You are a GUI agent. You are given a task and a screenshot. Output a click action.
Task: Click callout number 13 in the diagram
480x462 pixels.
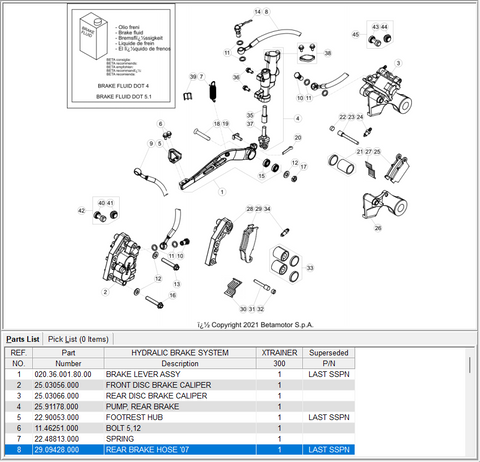point(177,284)
